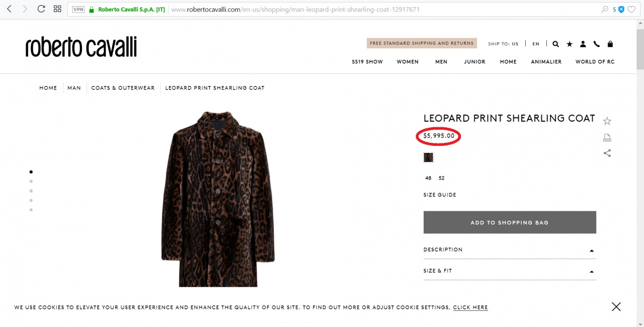Expand the Description section
Screen dimensions: 644x327
(510, 250)
